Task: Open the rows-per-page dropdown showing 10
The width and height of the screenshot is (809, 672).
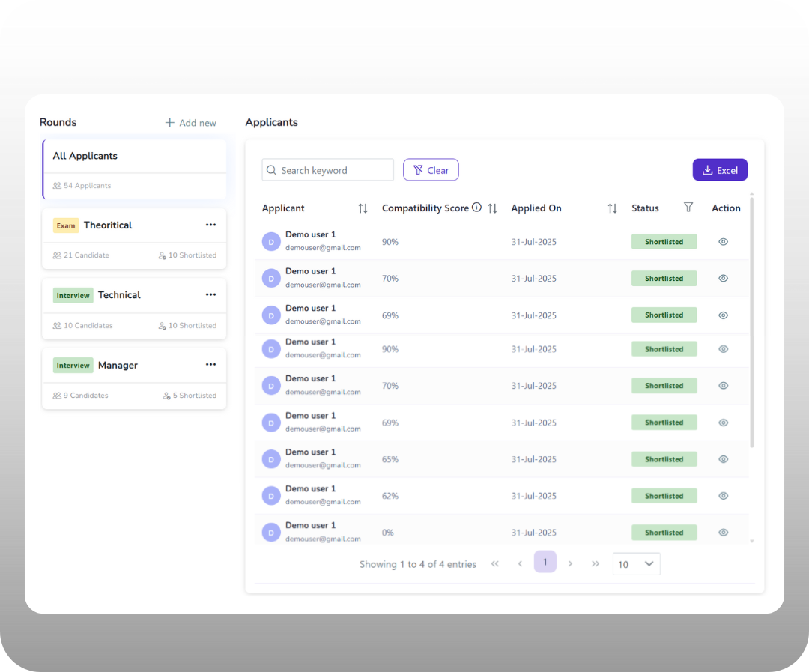Action: pos(636,564)
